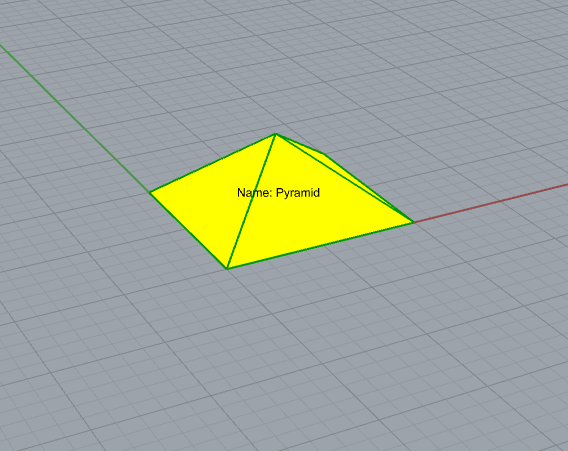Click the green Y-axis line

click(74, 118)
